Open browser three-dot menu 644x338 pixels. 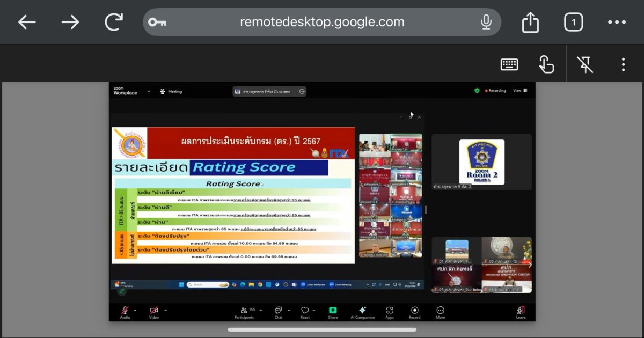pyautogui.click(x=617, y=22)
